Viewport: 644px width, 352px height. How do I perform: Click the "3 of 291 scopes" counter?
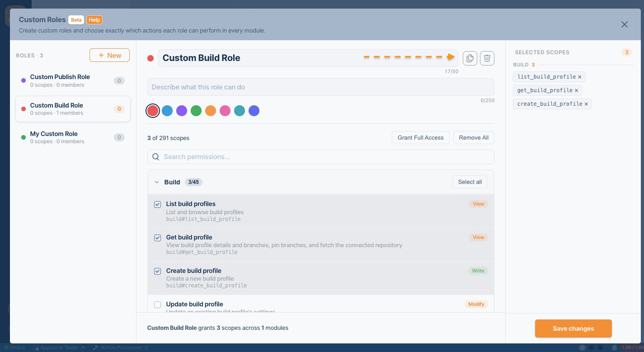(x=168, y=138)
